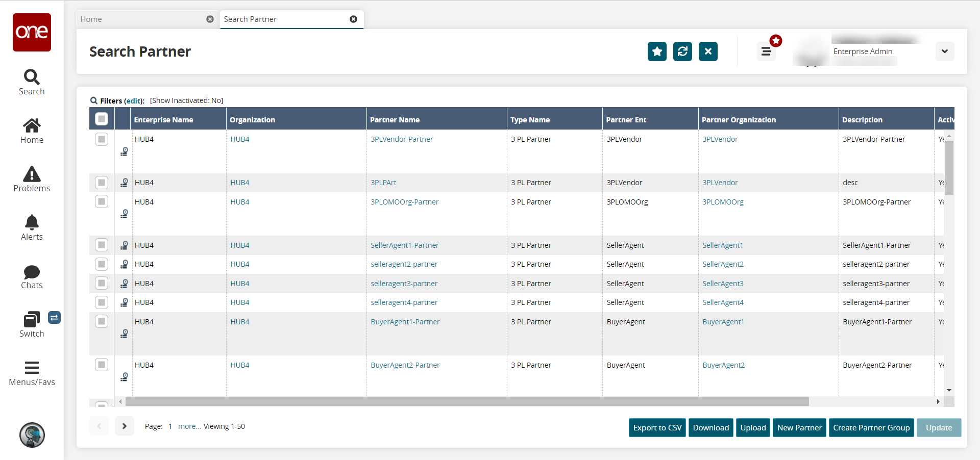Check the 3PLPArt row checkbox
This screenshot has height=460, width=980.
point(102,183)
